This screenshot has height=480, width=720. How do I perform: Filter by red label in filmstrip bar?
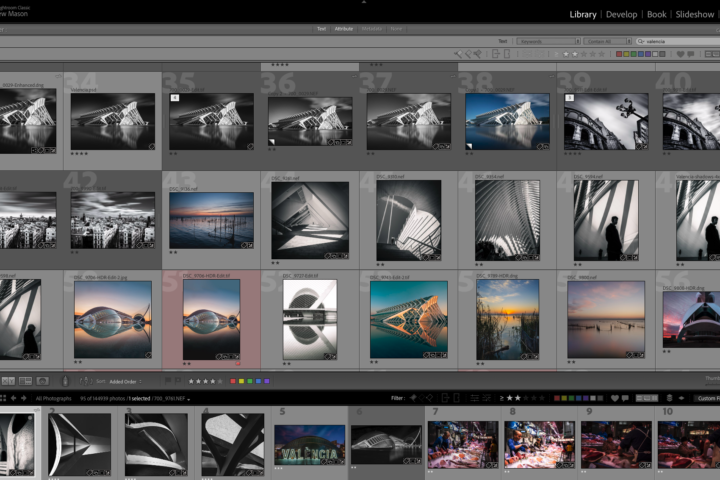[557, 398]
